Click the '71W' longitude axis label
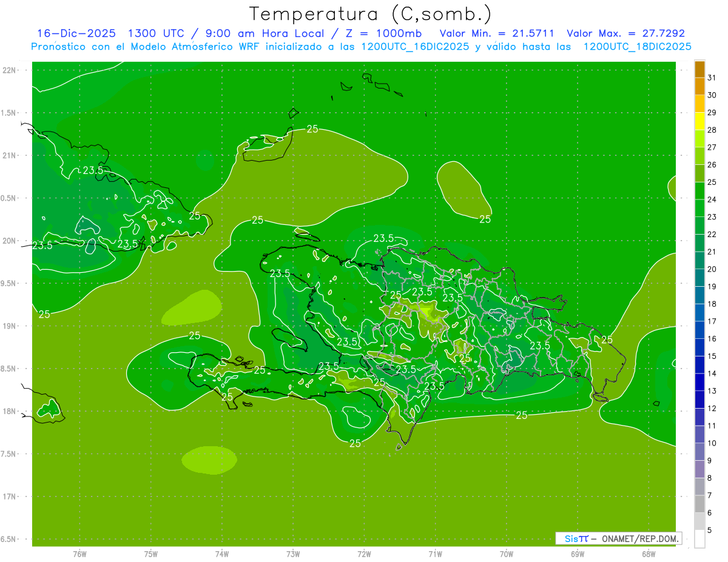The width and height of the screenshot is (728, 562). pyautogui.click(x=435, y=554)
